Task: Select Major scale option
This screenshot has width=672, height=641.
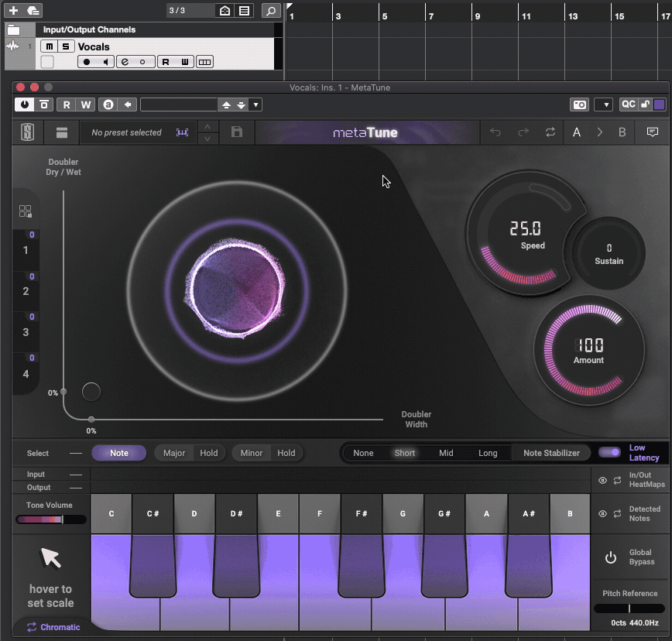Action: (174, 453)
